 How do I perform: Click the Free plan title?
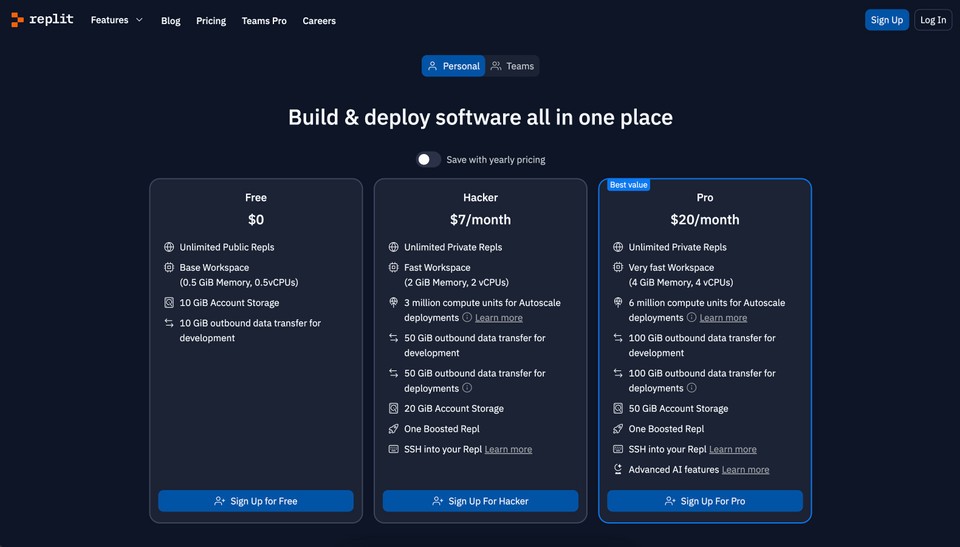pyautogui.click(x=256, y=198)
